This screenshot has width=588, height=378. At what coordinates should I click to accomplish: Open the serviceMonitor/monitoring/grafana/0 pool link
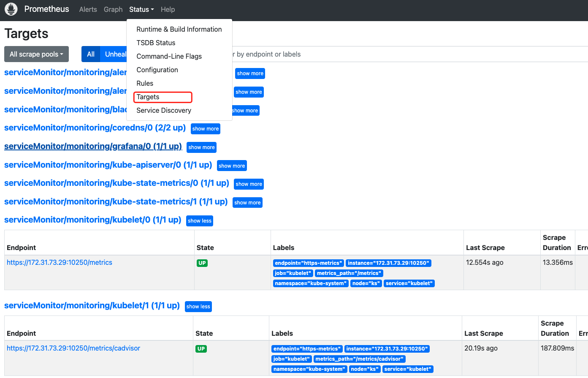pos(93,146)
